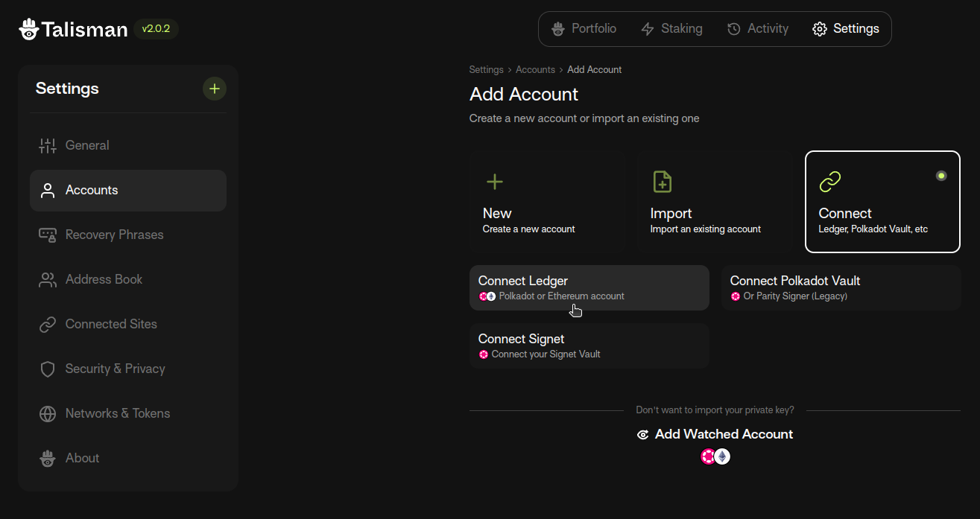980x519 pixels.
Task: Click the 'Add Account' page heading
Action: [524, 95]
